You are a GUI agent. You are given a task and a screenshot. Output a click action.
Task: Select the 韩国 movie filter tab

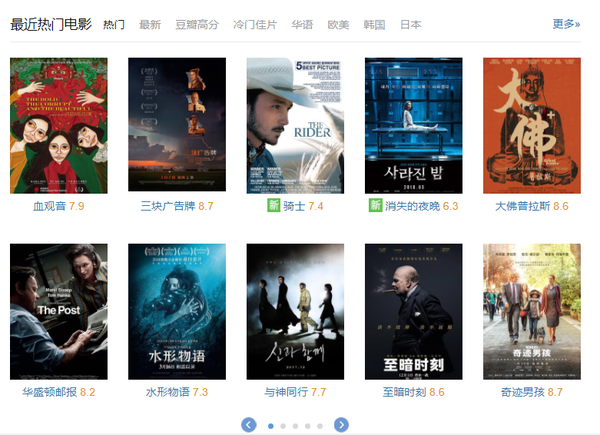(x=374, y=25)
